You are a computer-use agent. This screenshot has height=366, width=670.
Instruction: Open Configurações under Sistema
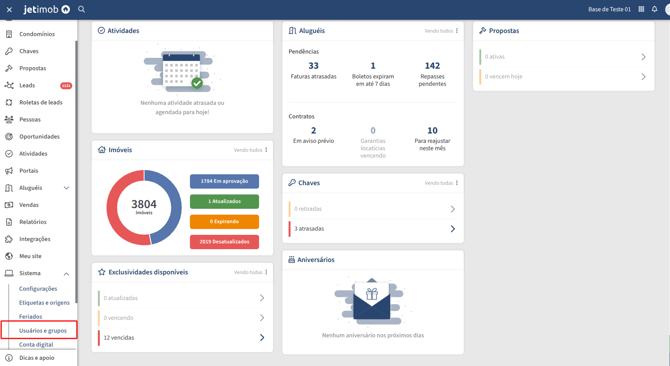[38, 289]
